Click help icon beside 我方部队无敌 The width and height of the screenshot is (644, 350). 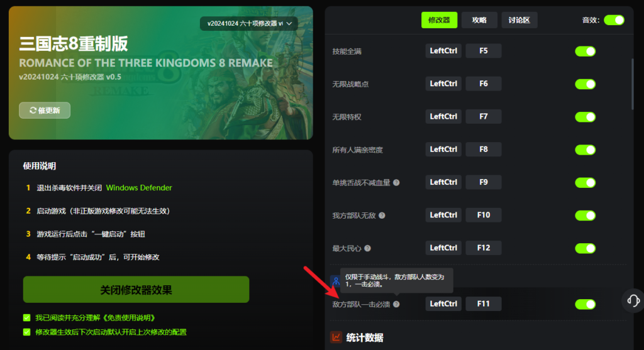coord(382,216)
